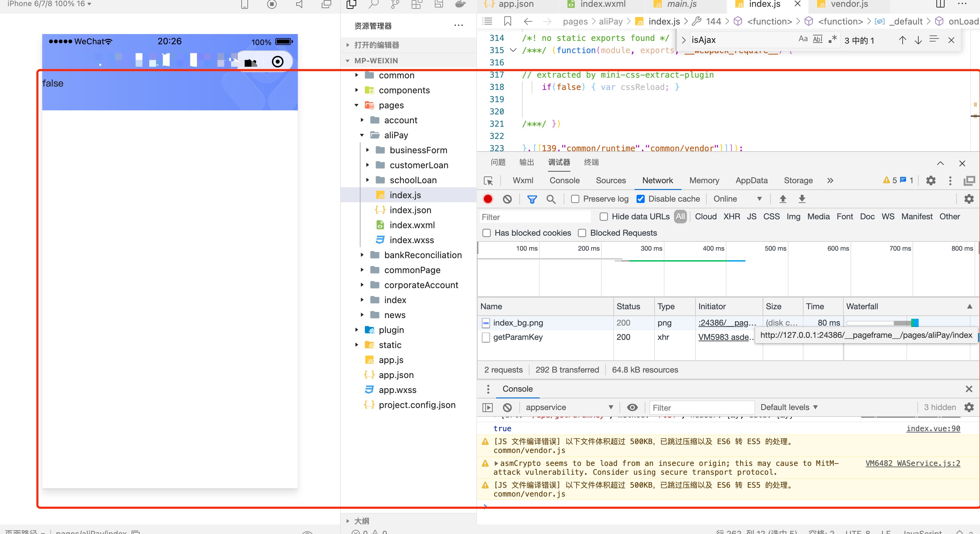Toggle the console eye live expression icon
980x534 pixels.
632,407
